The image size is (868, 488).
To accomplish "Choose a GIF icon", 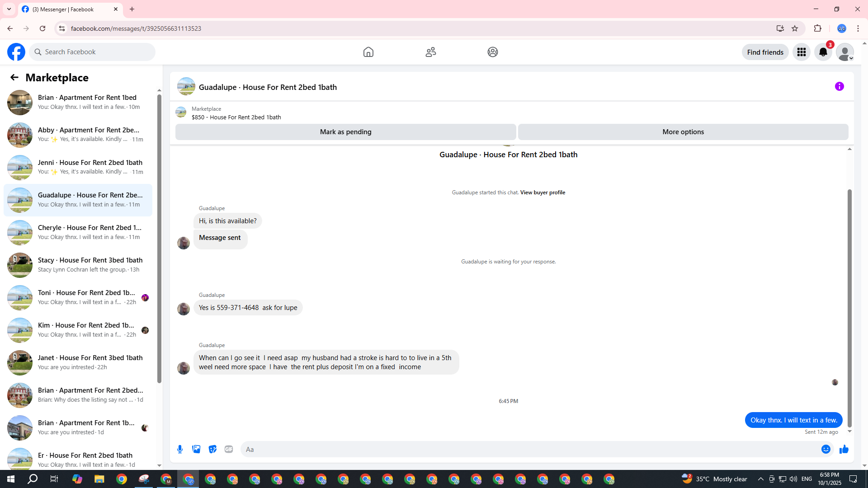I will [229, 449].
